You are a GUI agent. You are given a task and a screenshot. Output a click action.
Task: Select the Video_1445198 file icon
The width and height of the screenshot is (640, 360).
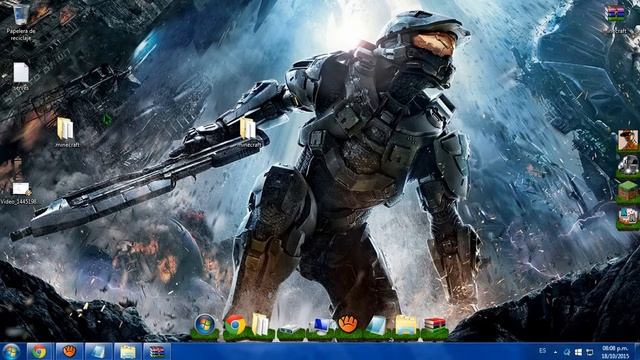tap(19, 193)
